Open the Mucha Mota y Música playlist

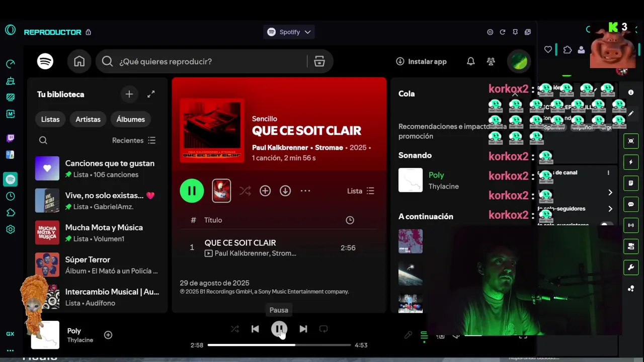coord(98,233)
